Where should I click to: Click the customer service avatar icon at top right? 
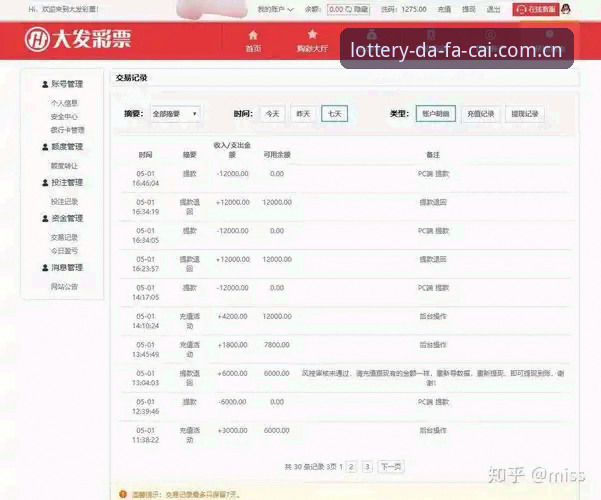[566, 9]
